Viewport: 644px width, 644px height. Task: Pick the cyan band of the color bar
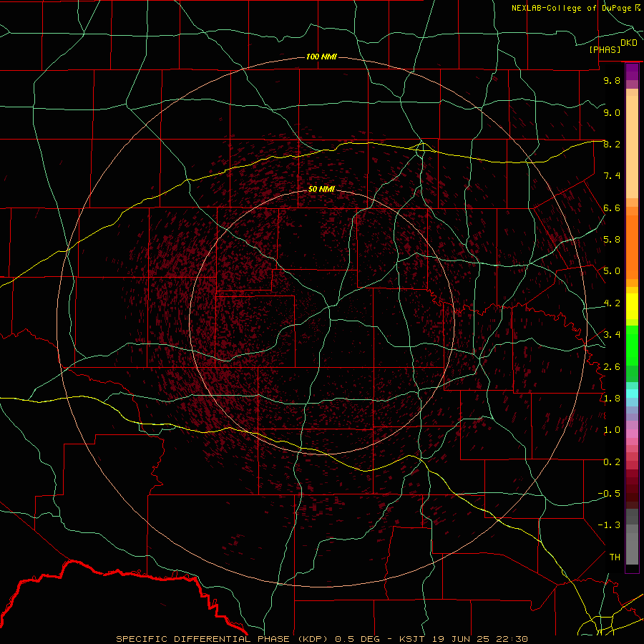pyautogui.click(x=632, y=394)
